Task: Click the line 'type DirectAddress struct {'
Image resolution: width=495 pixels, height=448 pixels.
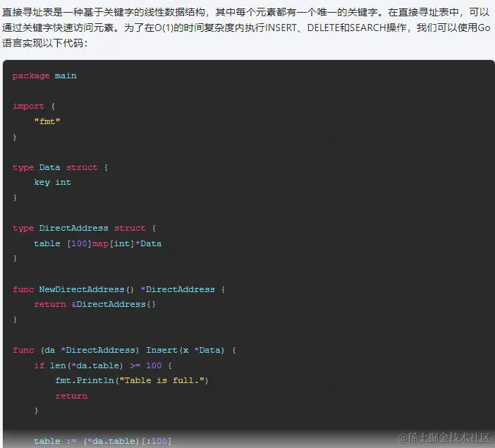Action: coord(85,228)
